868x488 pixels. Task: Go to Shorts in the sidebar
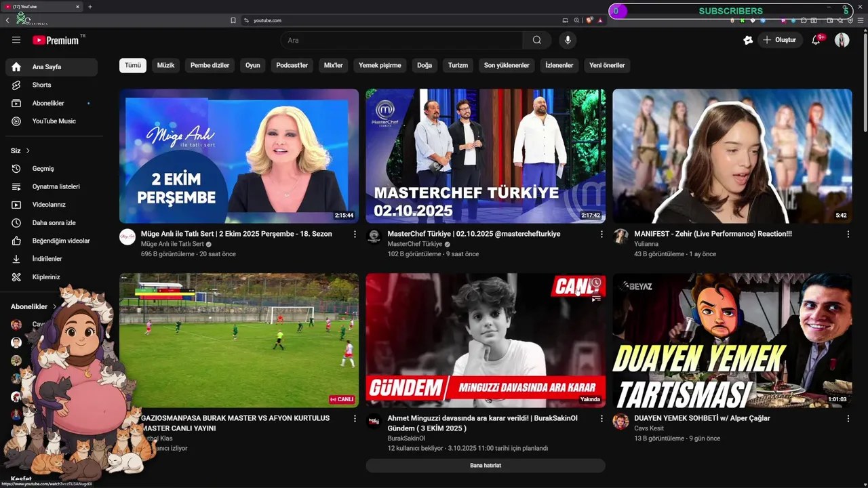pos(52,85)
